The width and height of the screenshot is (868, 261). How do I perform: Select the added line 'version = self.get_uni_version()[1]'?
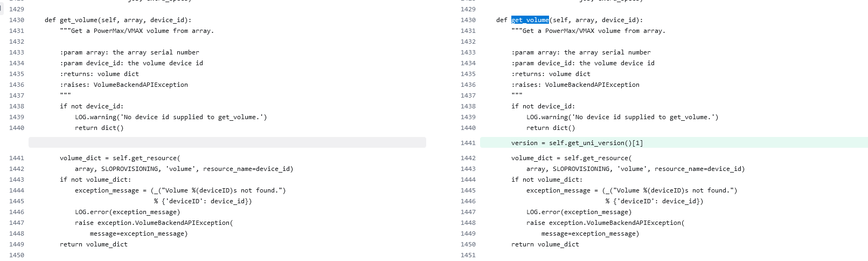point(577,143)
